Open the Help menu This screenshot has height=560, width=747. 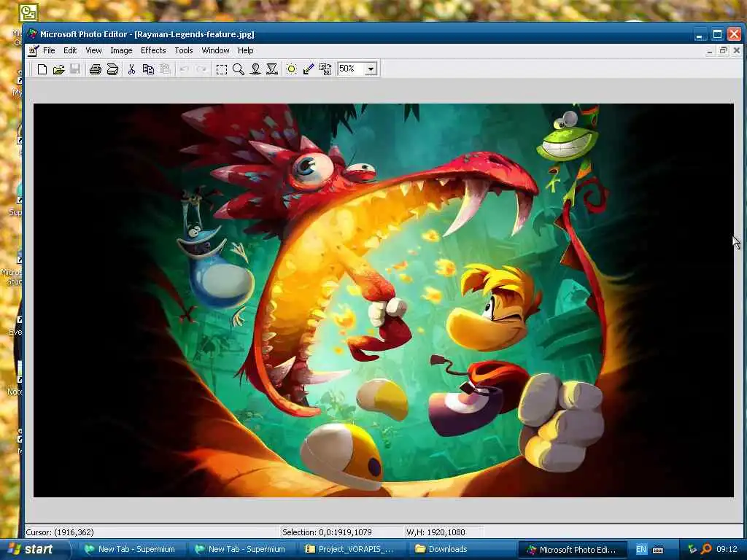[x=245, y=50]
